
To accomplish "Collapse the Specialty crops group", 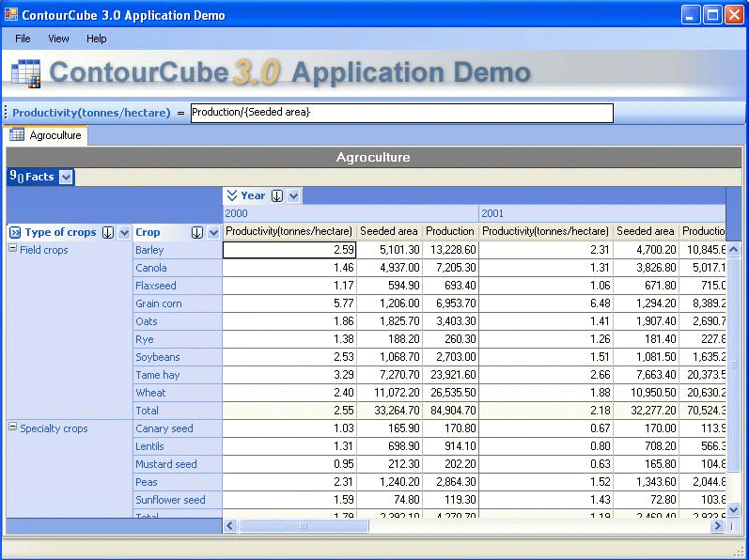I will 13,427.
